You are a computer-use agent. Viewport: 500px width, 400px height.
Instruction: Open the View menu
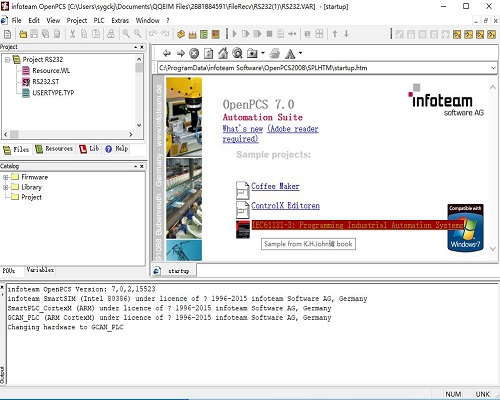point(53,20)
